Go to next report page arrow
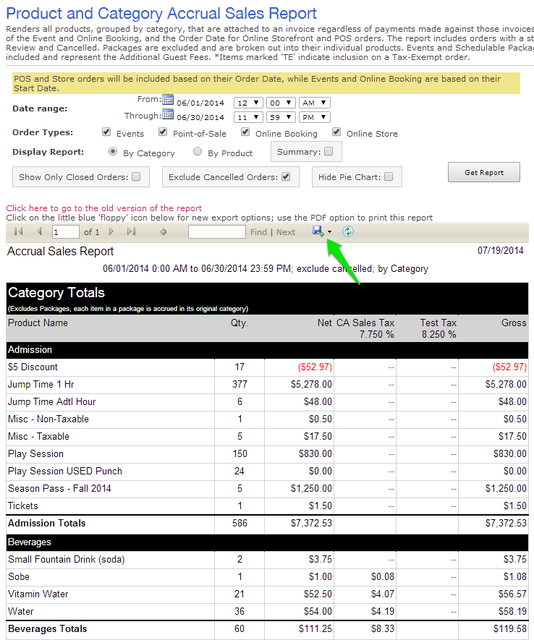Image resolution: width=534 pixels, height=640 pixels. pyautogui.click(x=111, y=231)
